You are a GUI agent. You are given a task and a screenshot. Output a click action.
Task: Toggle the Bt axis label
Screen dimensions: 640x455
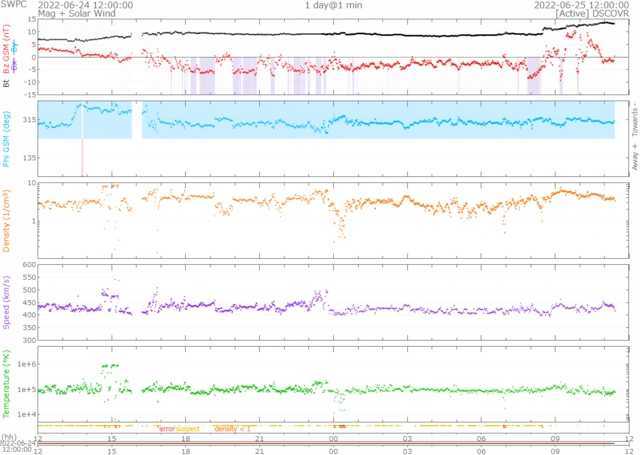click(7, 86)
